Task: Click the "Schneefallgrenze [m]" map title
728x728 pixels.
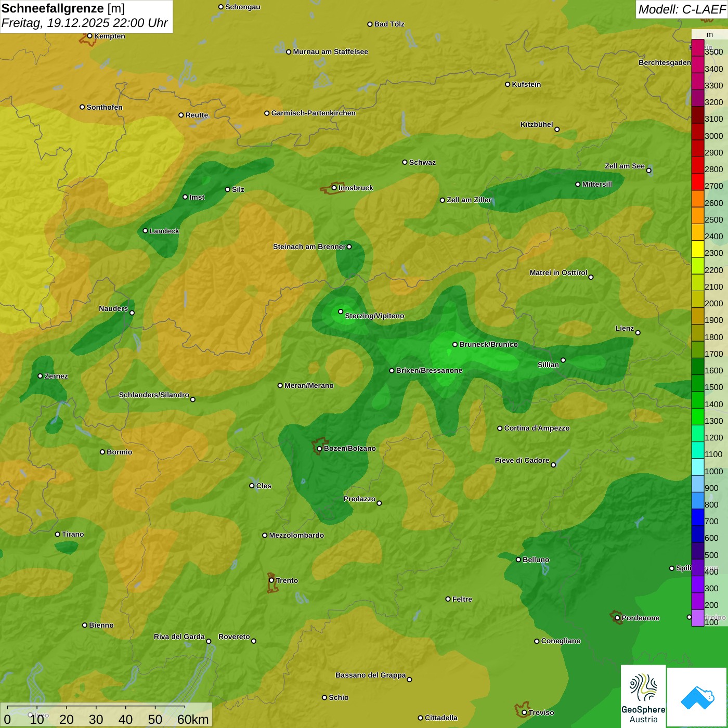Action: tap(63, 8)
